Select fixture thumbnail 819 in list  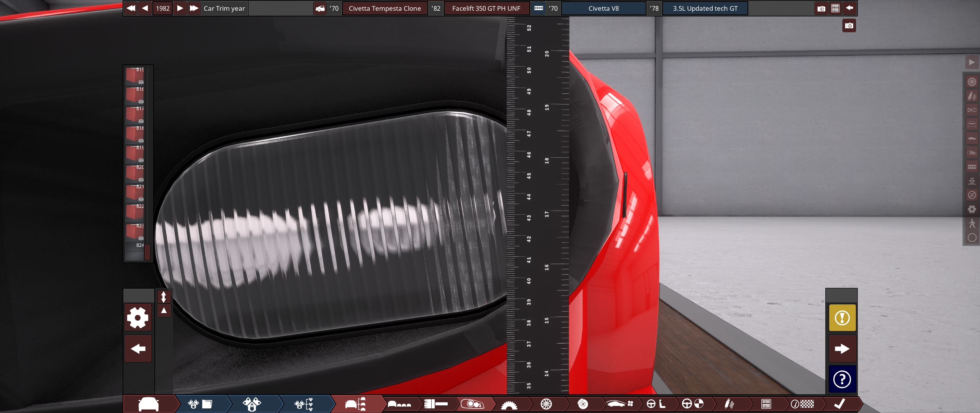135,154
